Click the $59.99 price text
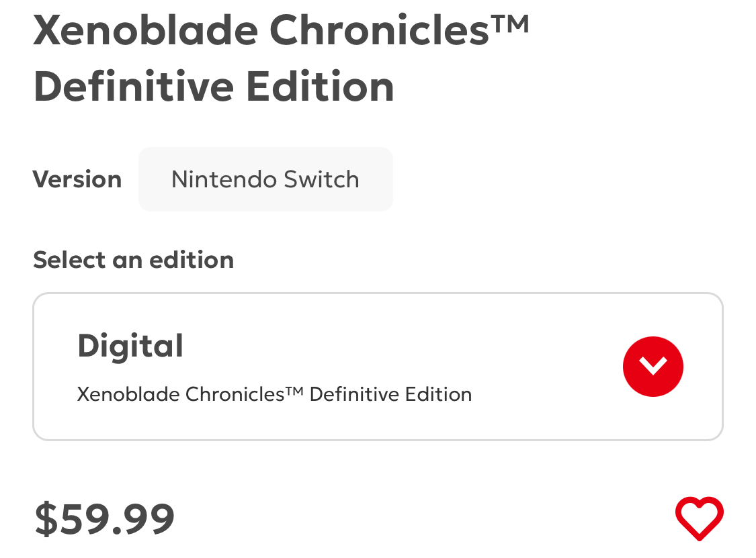 pyautogui.click(x=105, y=518)
